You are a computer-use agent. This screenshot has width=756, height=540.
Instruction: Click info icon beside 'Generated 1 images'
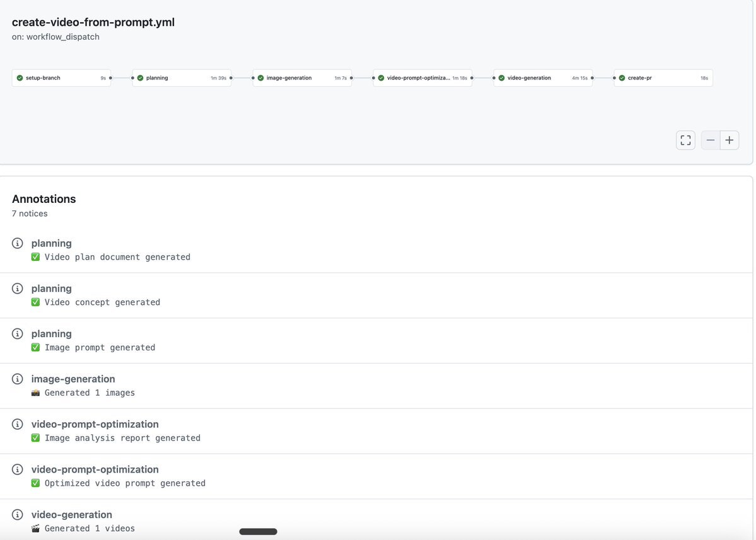[18, 379]
